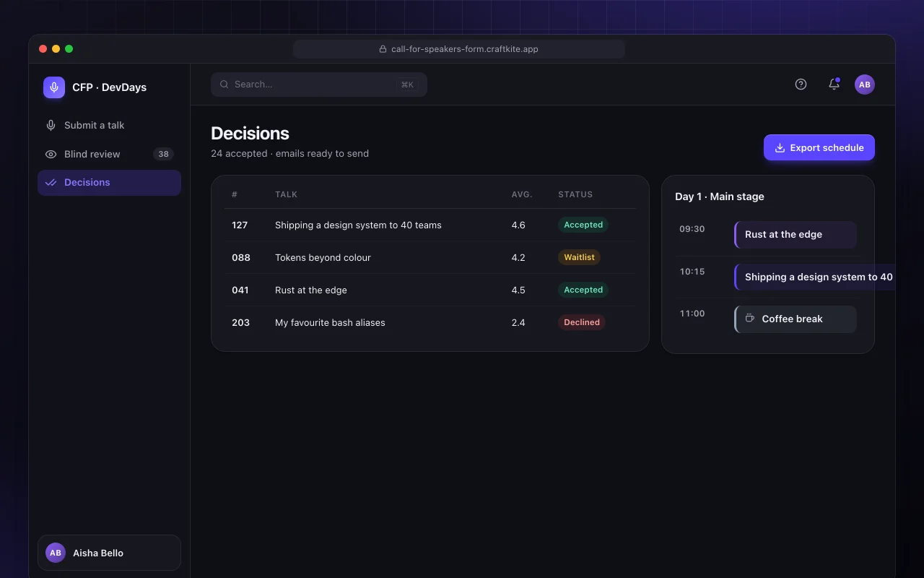Click the eye icon beside Blind review
This screenshot has width=924, height=578.
[x=51, y=154]
